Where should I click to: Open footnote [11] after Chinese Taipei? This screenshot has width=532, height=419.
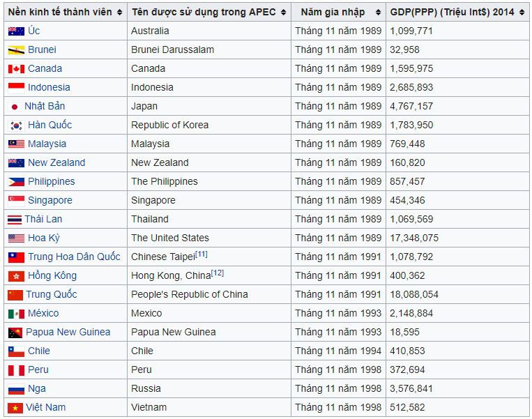tap(202, 254)
